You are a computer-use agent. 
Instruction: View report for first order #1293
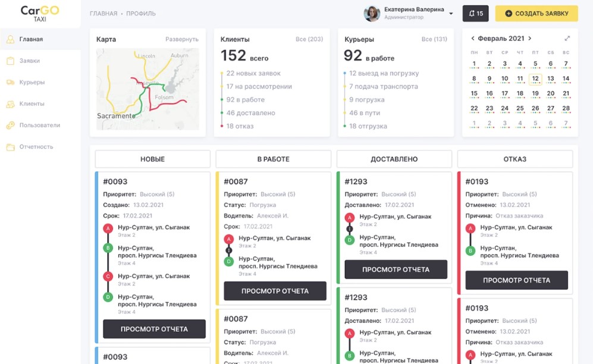coord(396,269)
